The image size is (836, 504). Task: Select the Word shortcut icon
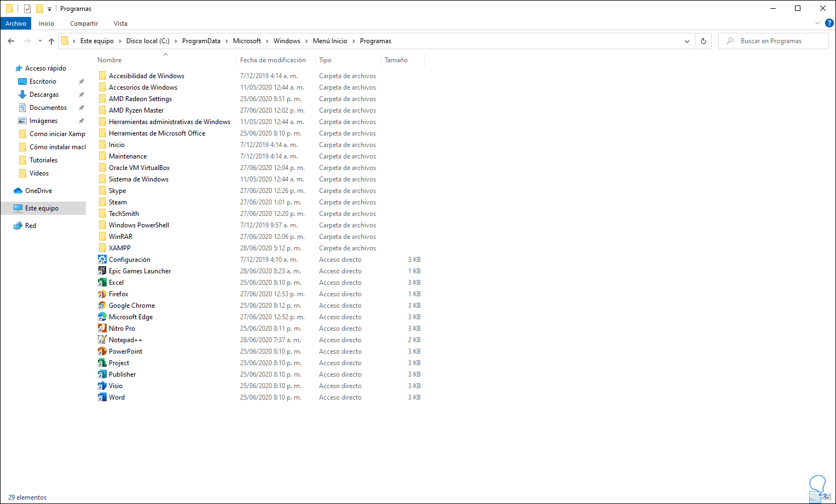(102, 397)
